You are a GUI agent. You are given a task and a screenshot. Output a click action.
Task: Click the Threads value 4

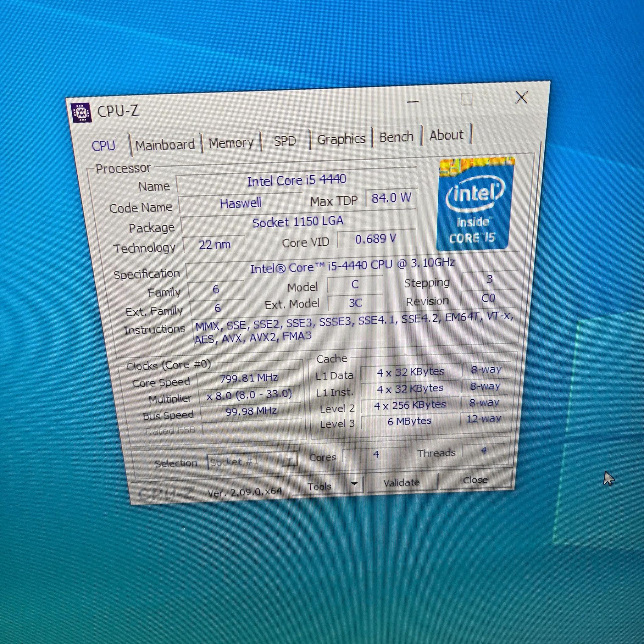coord(484,451)
